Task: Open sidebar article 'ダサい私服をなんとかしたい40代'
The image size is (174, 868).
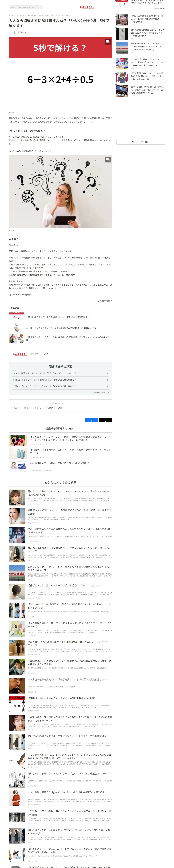Action: click(x=147, y=76)
